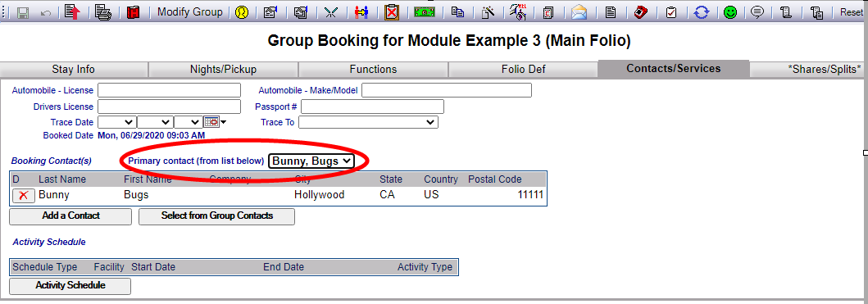Click the undo arrow icon

(x=46, y=12)
